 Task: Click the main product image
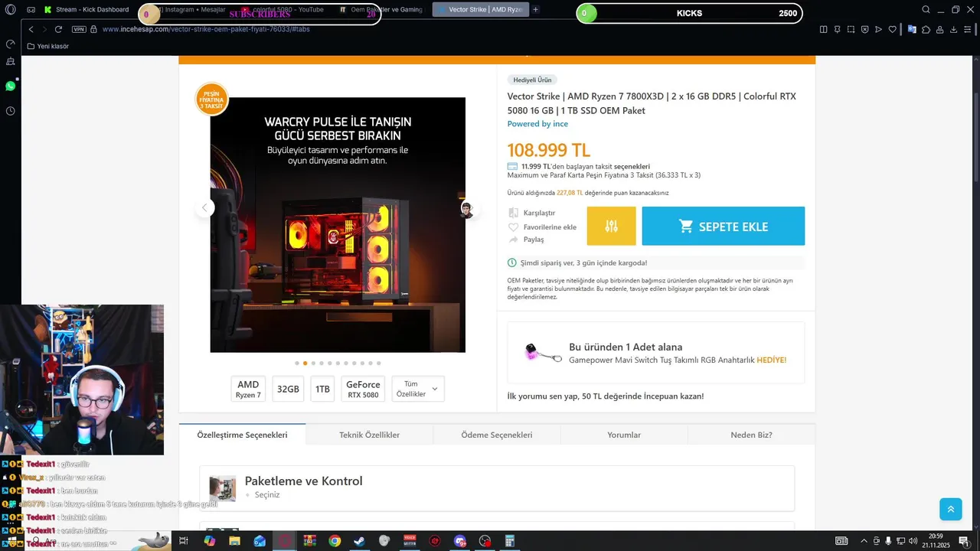338,225
